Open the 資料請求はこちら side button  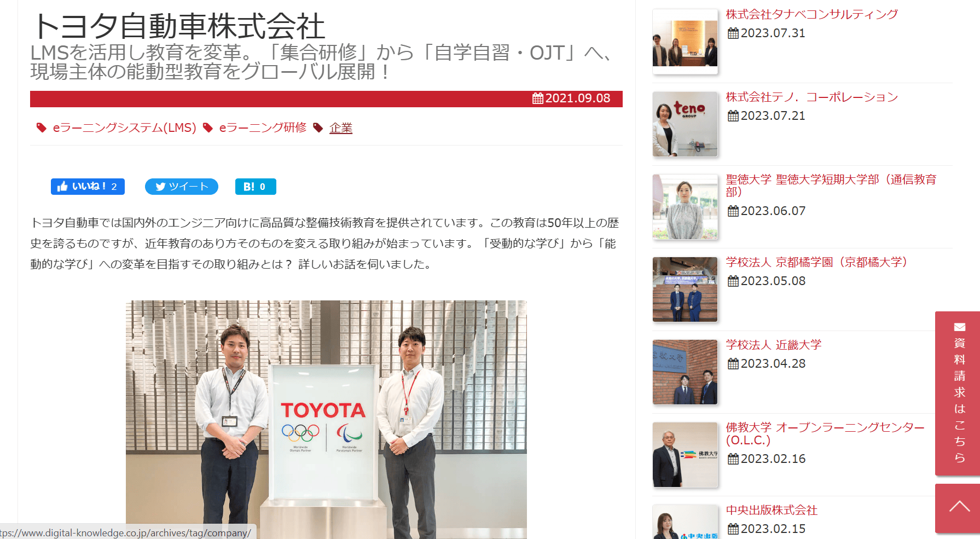[958, 393]
